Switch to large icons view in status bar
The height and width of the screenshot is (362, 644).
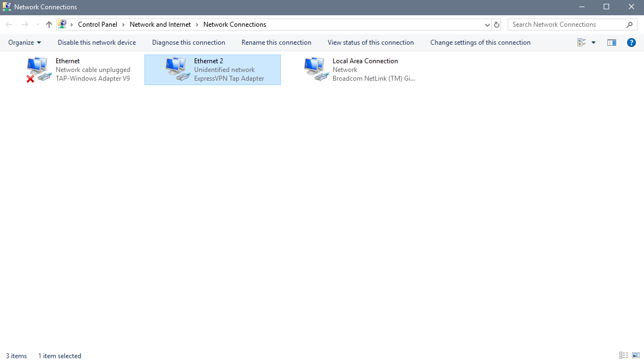coord(636,355)
